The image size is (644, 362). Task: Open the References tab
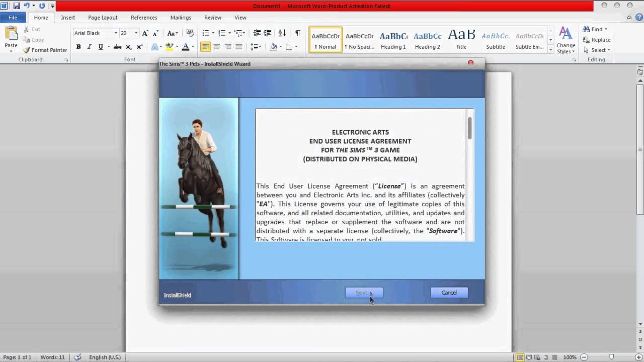pyautogui.click(x=144, y=18)
